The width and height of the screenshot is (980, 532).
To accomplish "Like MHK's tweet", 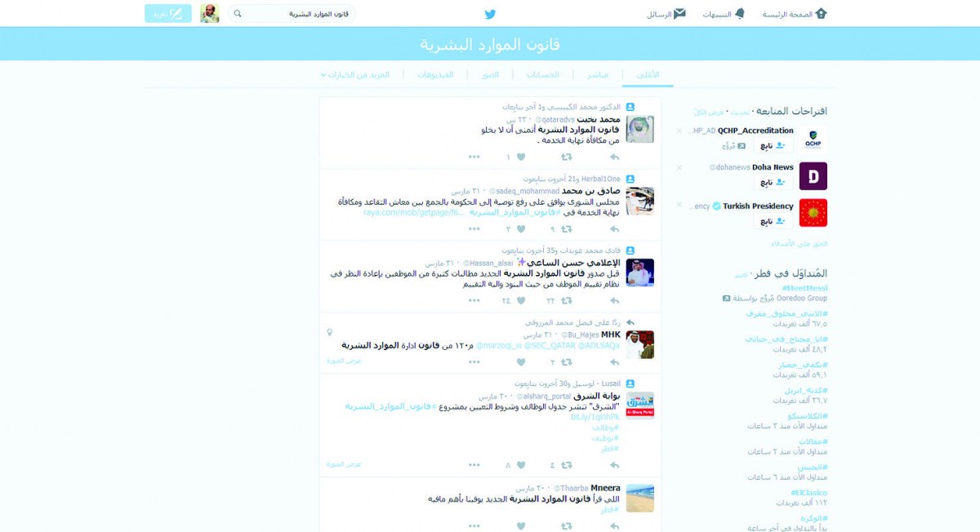I will click(520, 362).
